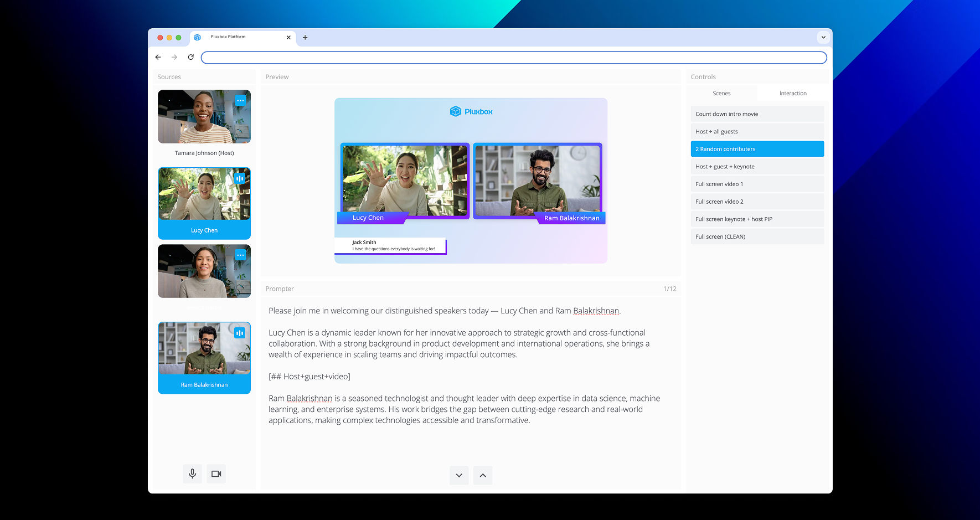The height and width of the screenshot is (520, 980).
Task: Activate the Host + all guests scene
Action: [757, 132]
